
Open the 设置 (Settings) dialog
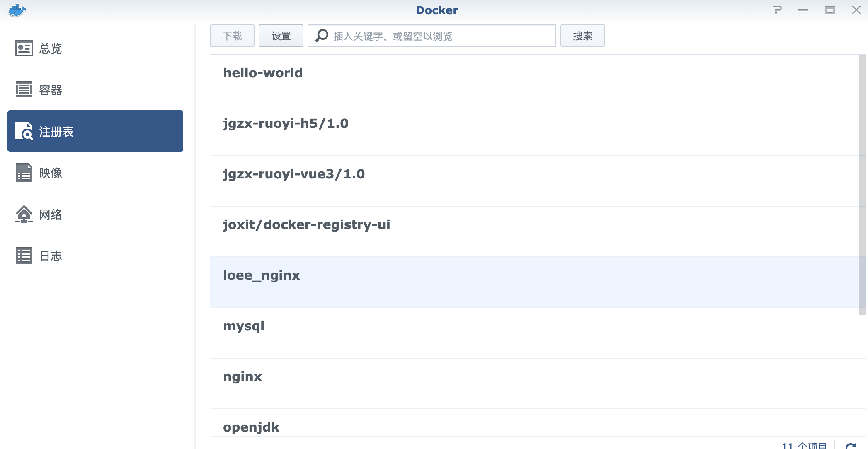(x=281, y=36)
